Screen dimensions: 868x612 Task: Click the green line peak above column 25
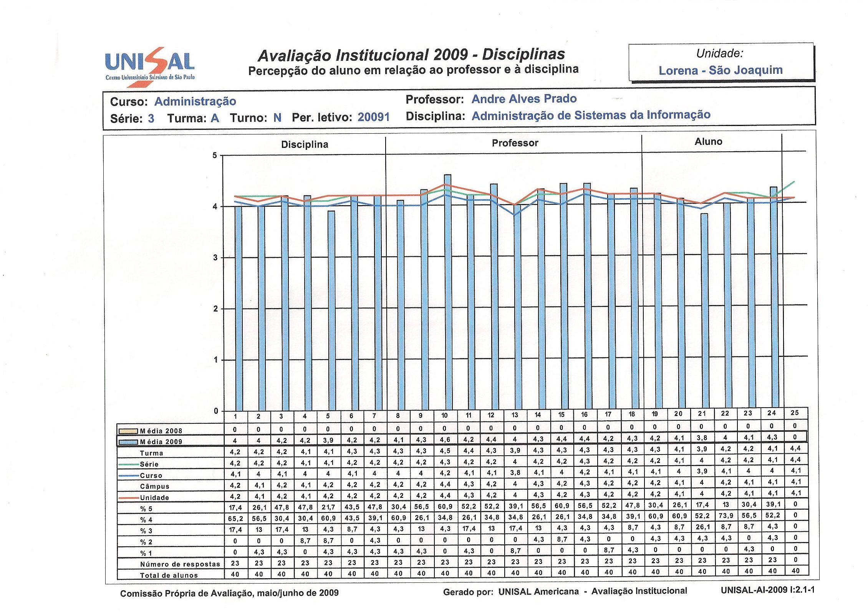(793, 182)
